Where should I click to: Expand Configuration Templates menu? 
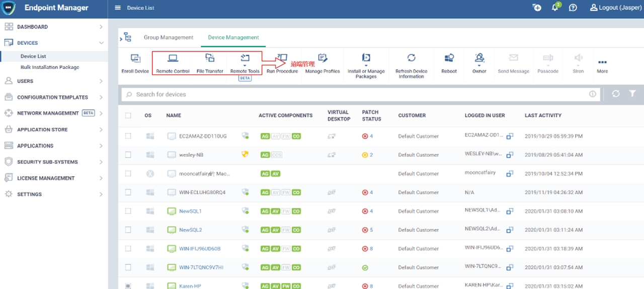pos(54,97)
